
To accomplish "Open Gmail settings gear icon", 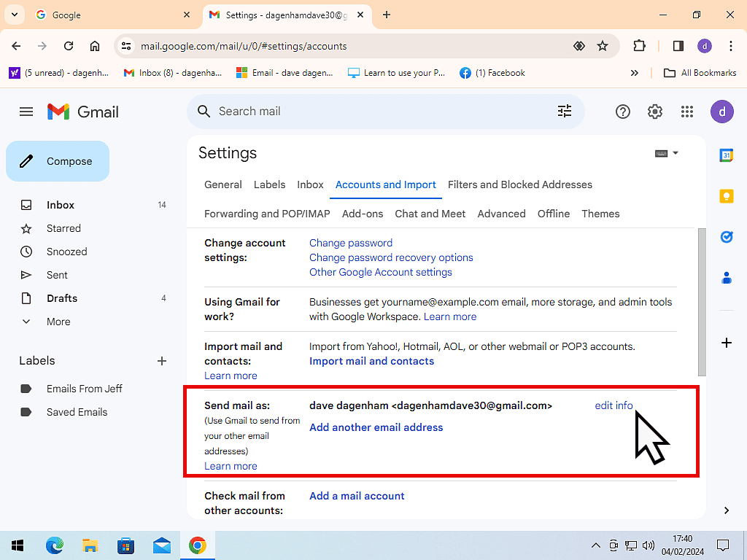I will 655,112.
